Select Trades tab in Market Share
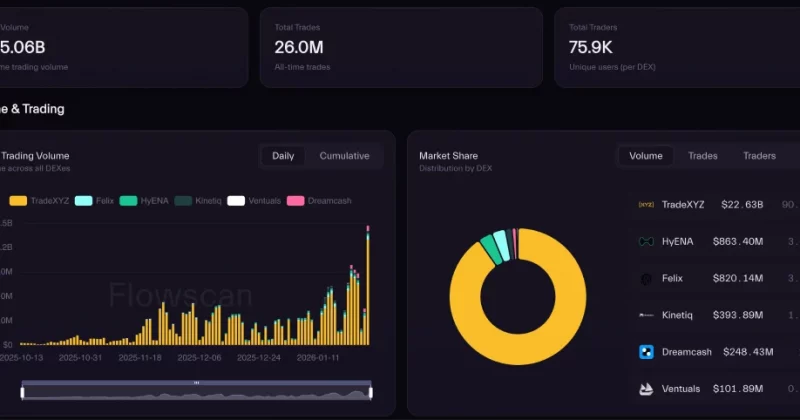Viewport: 800px width, 420px height. [703, 156]
